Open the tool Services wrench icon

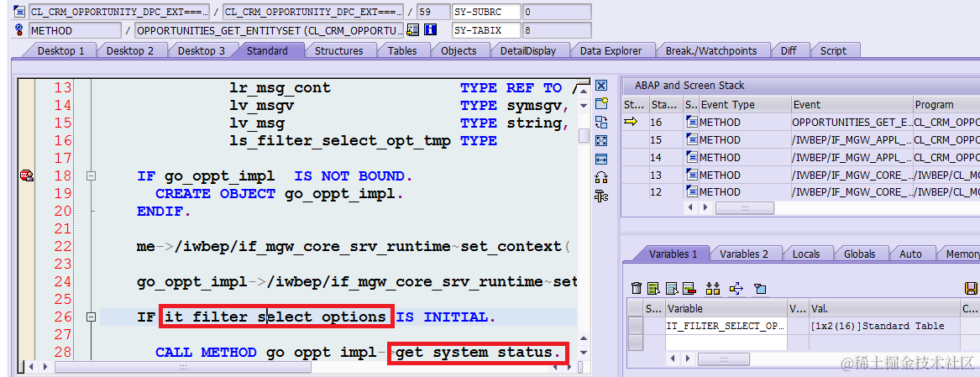pos(601,196)
